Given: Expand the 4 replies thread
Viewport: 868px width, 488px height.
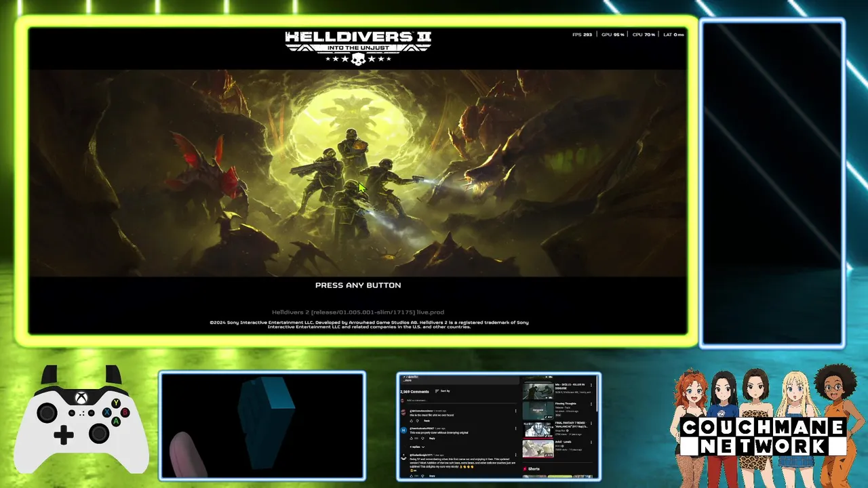Looking at the screenshot, I should pyautogui.click(x=417, y=447).
